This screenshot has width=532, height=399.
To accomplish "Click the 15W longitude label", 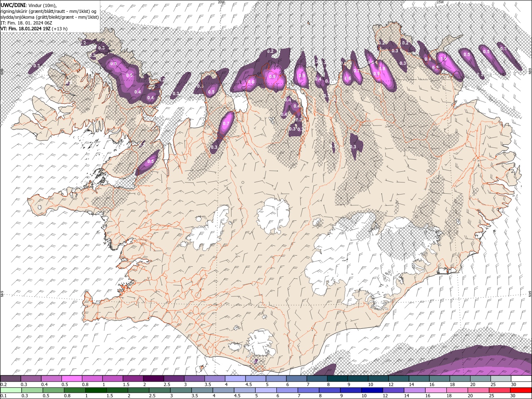I will [440, 2].
